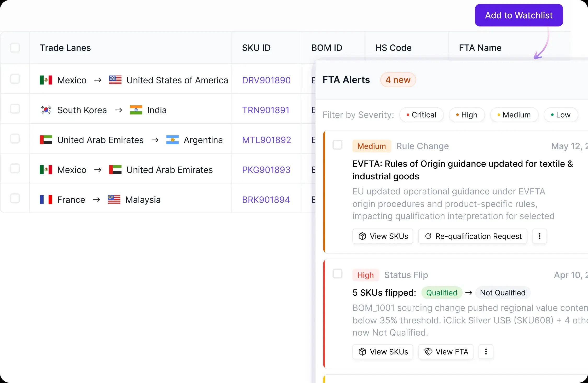The height and width of the screenshot is (383, 588).
Task: Open SKU link TRN901891
Action: [x=266, y=110]
